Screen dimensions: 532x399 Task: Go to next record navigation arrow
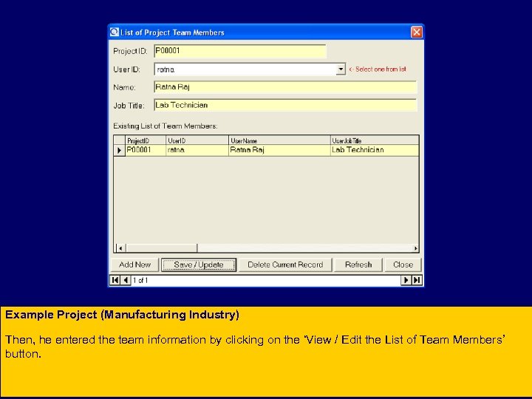coord(406,280)
